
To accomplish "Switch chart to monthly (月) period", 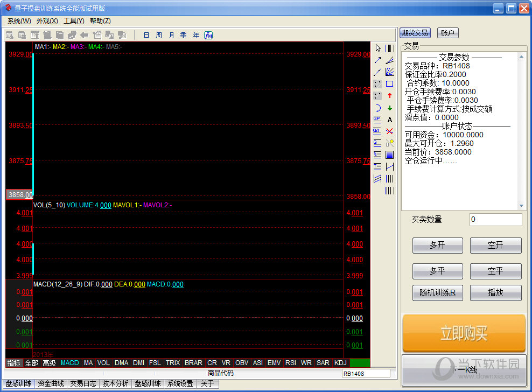I will pos(171,35).
